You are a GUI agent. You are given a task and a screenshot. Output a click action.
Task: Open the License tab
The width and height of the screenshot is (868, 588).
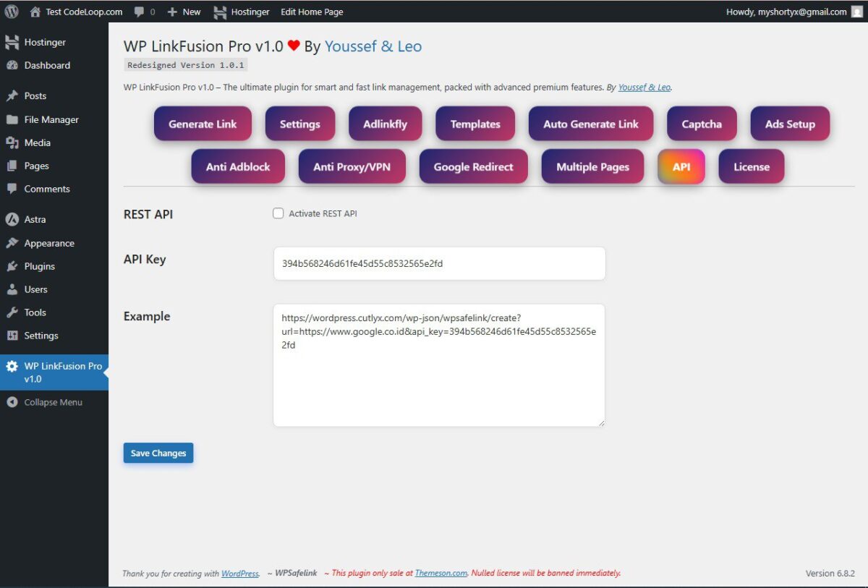tap(752, 166)
